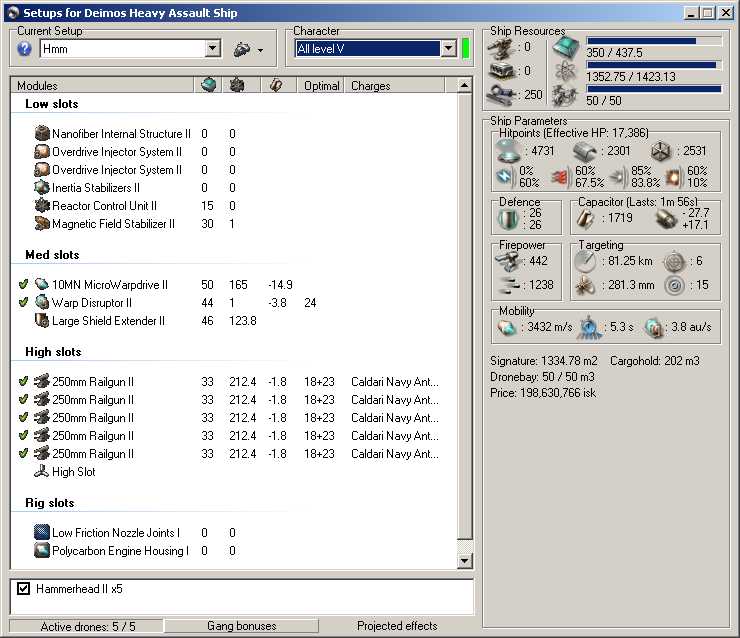
Task: Click the CPU usage bar 350 / 437.5
Action: [x=654, y=41]
